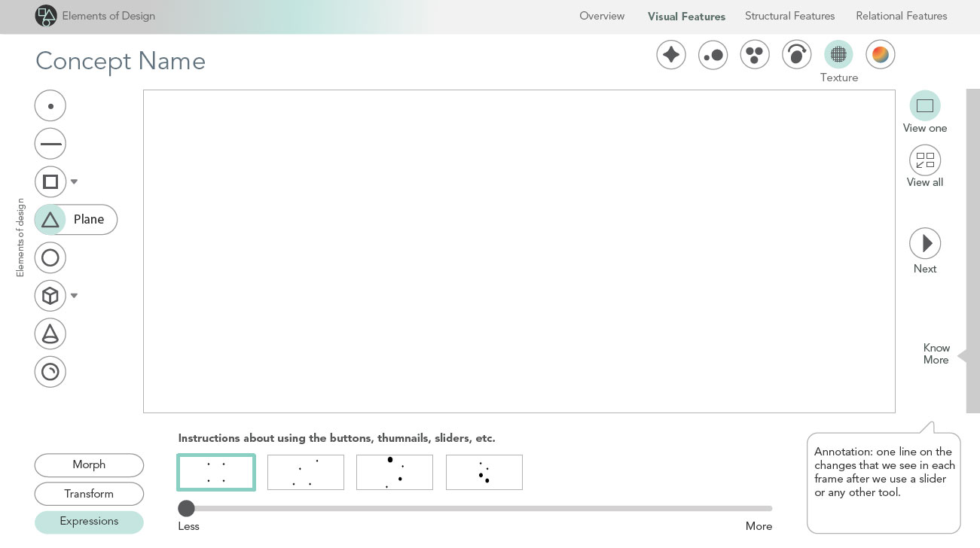Select the line element icon

click(50, 144)
